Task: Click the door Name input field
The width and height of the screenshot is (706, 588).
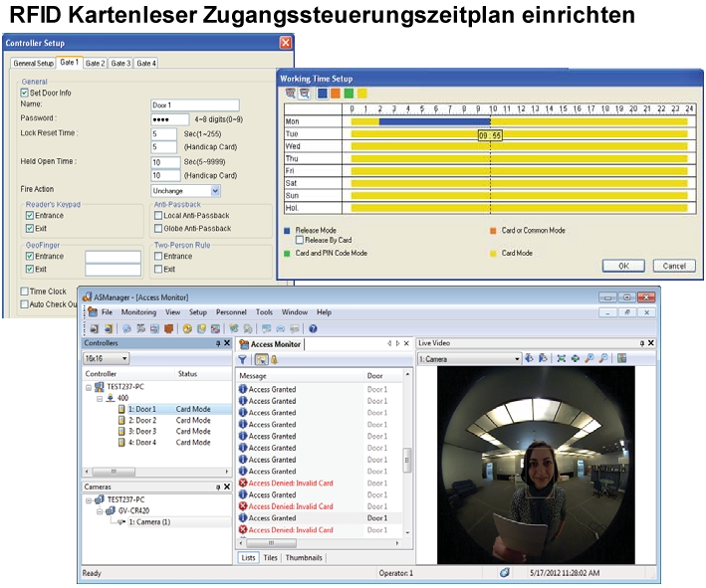Action: pos(195,105)
